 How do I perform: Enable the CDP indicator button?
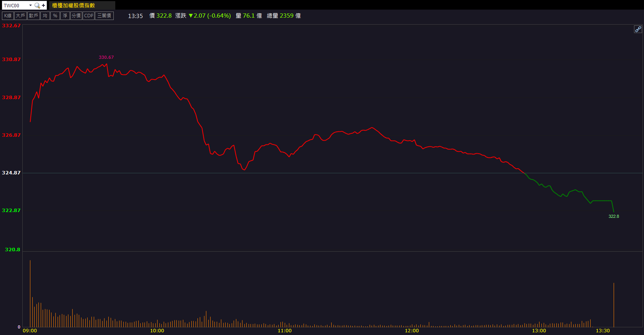(x=89, y=16)
